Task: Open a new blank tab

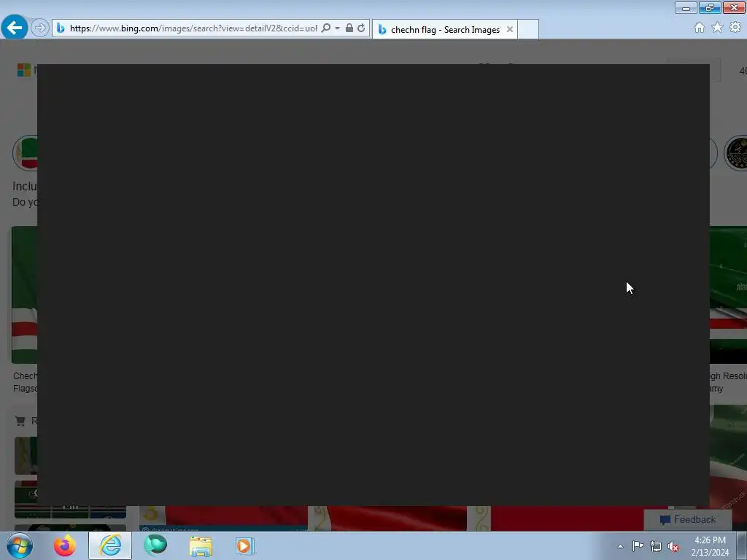Action: coord(528,29)
